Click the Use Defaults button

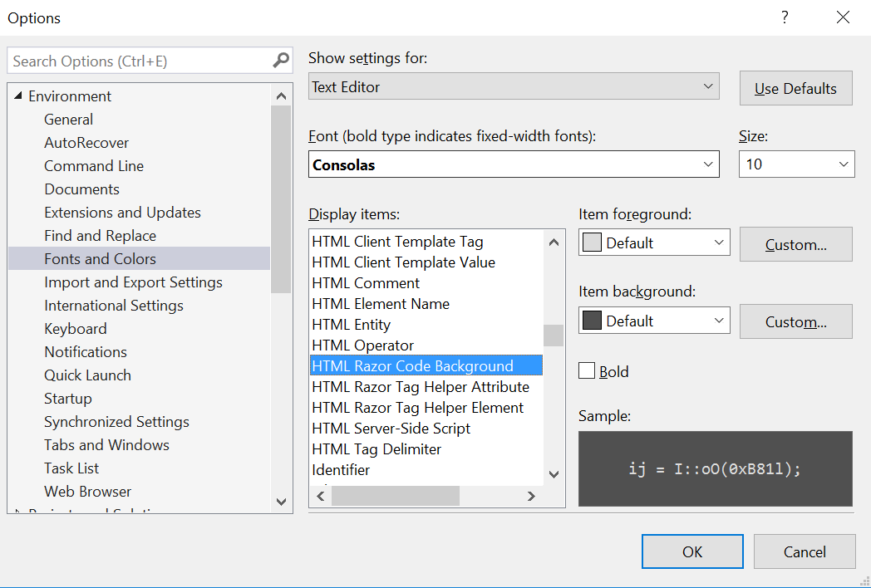tap(795, 89)
